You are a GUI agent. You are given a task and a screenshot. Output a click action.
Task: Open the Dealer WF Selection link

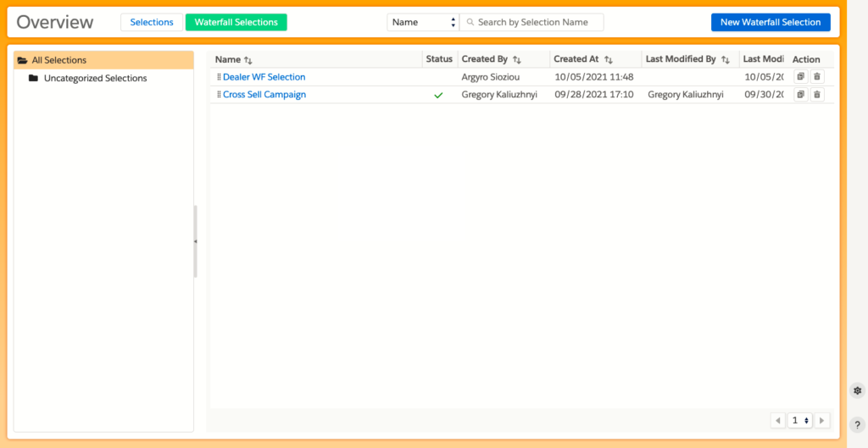click(x=264, y=77)
